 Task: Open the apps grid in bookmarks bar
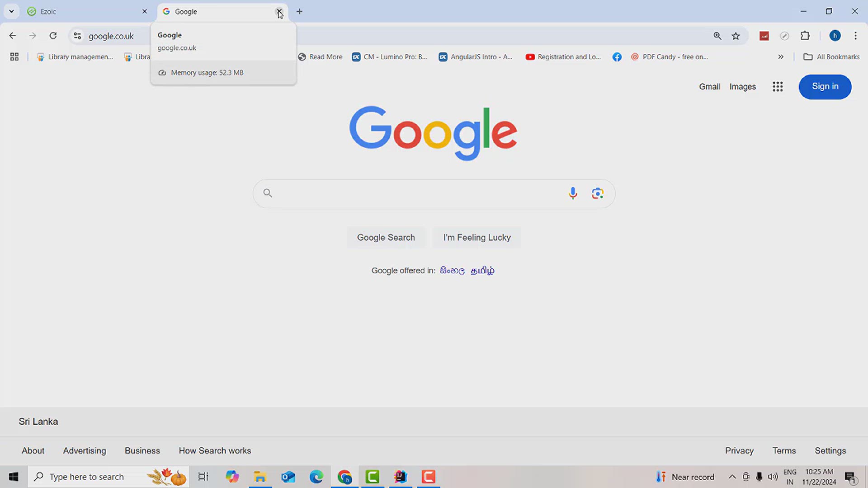[14, 56]
